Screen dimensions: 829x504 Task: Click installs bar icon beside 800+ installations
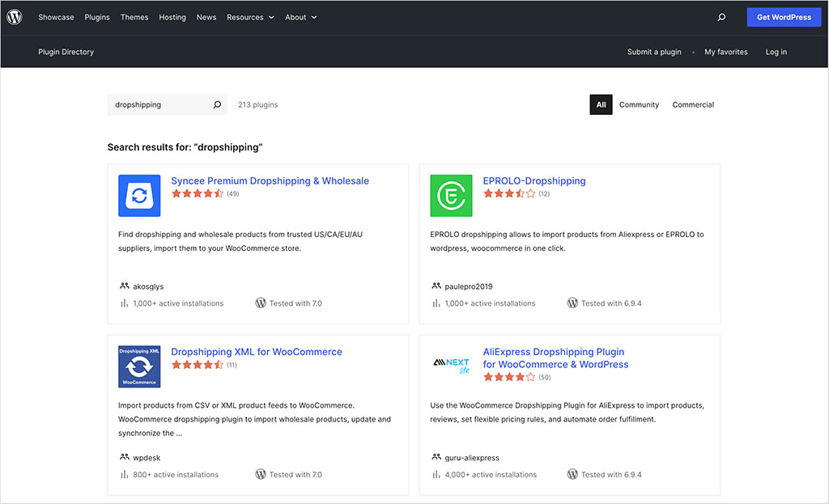click(124, 474)
